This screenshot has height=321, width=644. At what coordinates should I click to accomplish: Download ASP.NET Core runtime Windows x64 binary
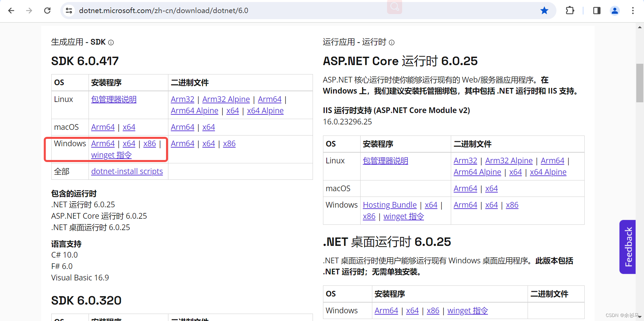[491, 205]
